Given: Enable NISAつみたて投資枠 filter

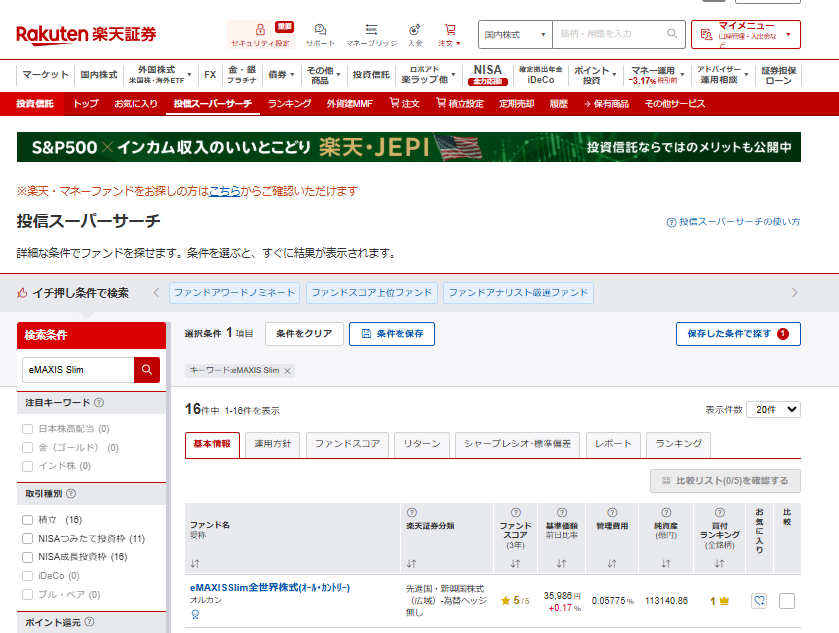Looking at the screenshot, I should (27, 538).
